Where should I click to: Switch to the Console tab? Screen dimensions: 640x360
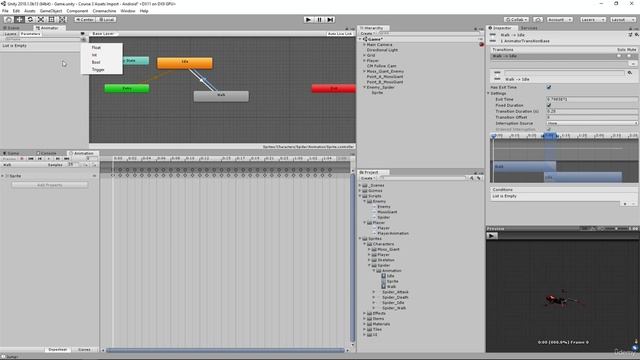(x=47, y=153)
